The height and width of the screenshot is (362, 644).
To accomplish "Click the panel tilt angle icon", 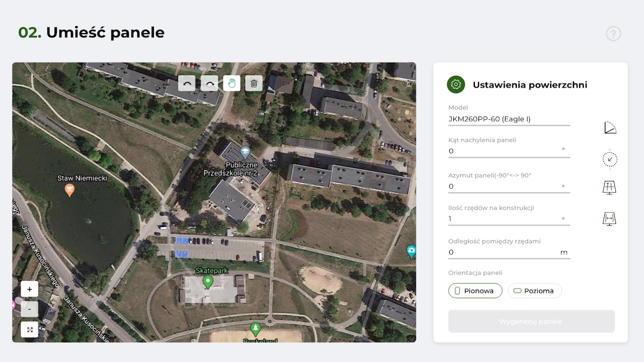I will click(x=610, y=128).
